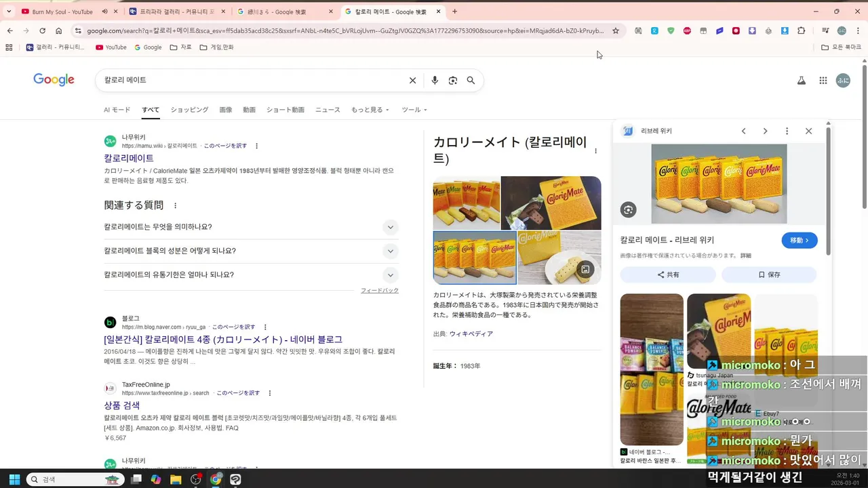The height and width of the screenshot is (488, 868).
Task: Open the media control playlist icon
Action: coord(825,30)
